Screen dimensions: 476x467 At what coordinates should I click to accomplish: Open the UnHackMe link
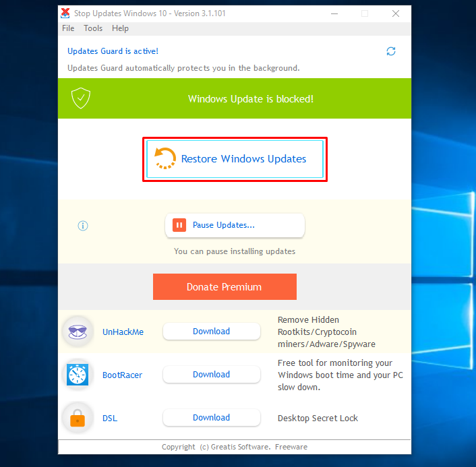pyautogui.click(x=123, y=332)
